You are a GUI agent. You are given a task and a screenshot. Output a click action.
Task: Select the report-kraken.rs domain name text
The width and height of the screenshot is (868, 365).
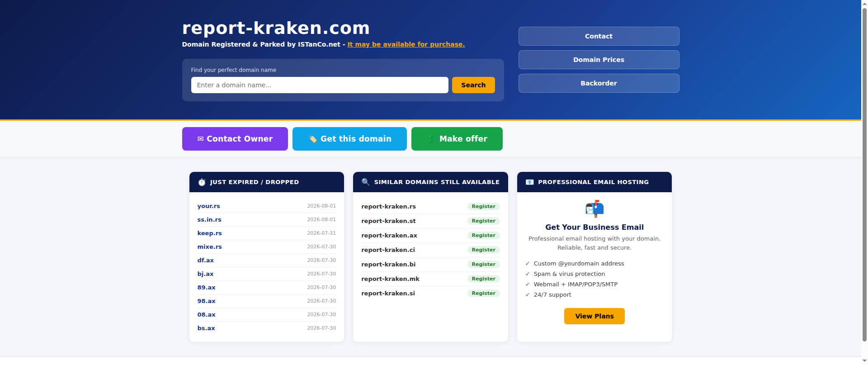coord(388,206)
